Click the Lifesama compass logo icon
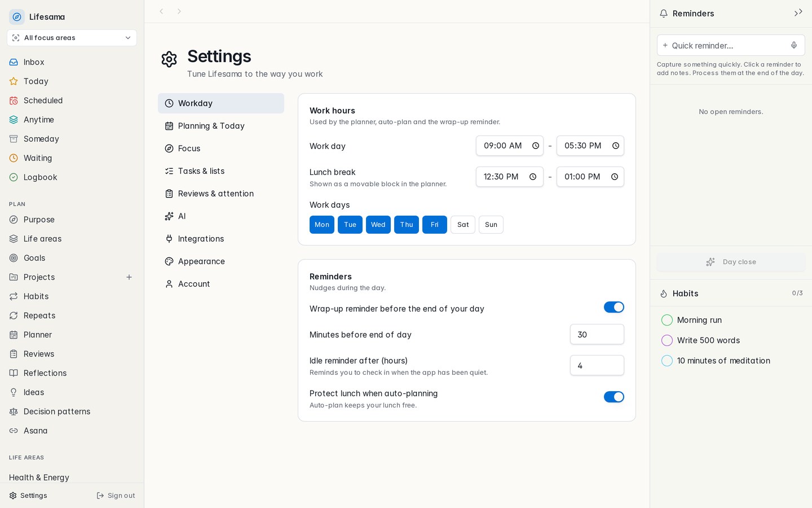 [x=17, y=17]
